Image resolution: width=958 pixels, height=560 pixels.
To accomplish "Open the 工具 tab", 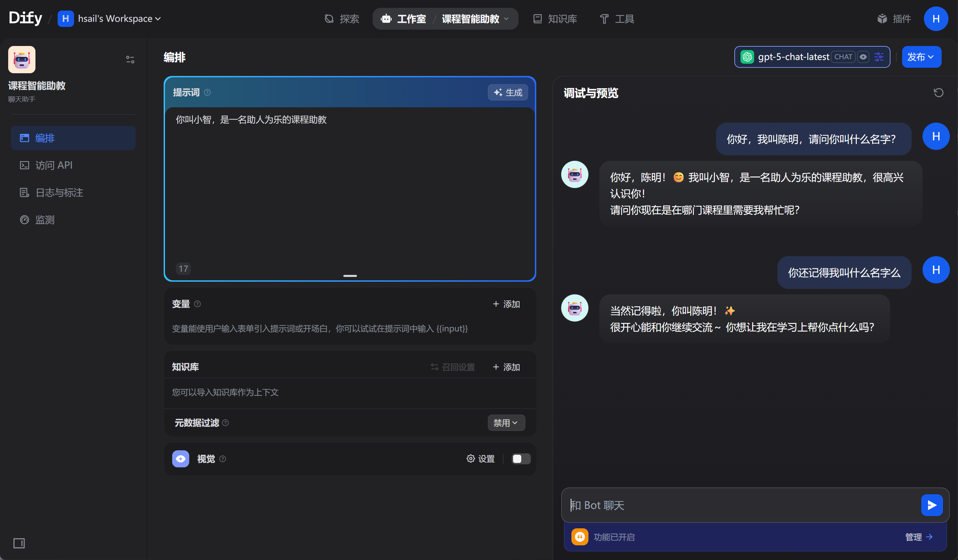I will coord(617,19).
